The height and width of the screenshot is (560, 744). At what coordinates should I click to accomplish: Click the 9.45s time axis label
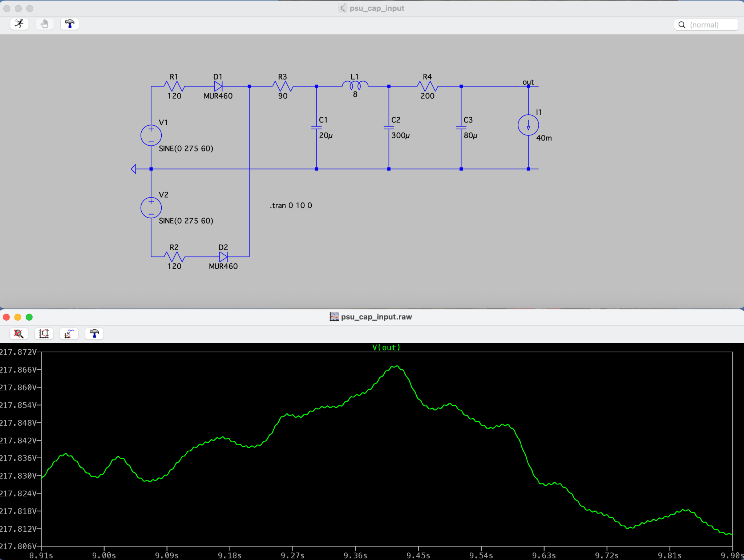coord(418,556)
